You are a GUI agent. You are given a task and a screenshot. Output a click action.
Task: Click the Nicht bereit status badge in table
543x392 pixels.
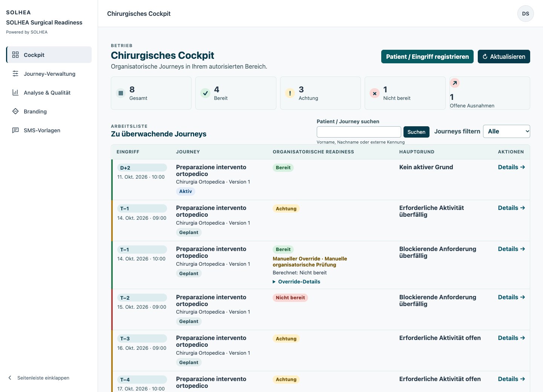pos(290,297)
